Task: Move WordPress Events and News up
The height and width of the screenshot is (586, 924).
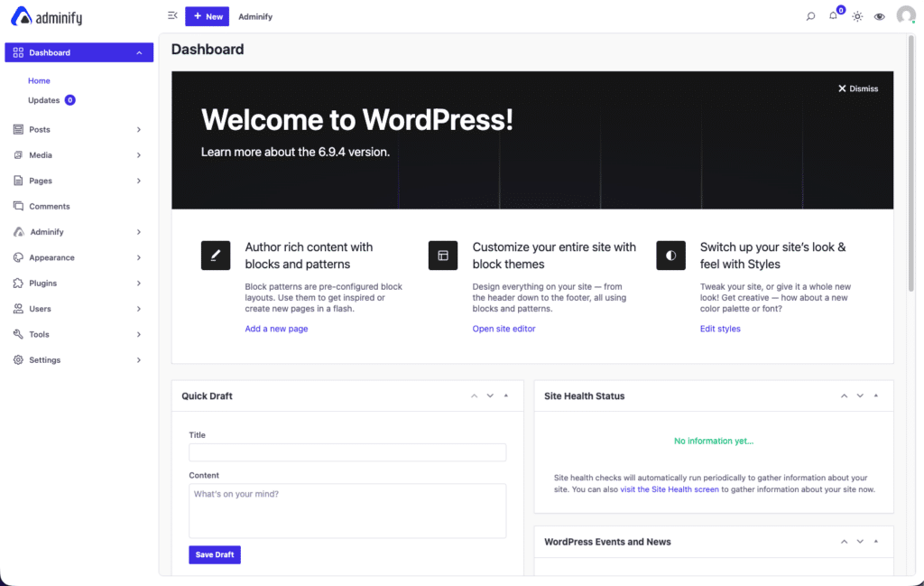Action: tap(845, 542)
